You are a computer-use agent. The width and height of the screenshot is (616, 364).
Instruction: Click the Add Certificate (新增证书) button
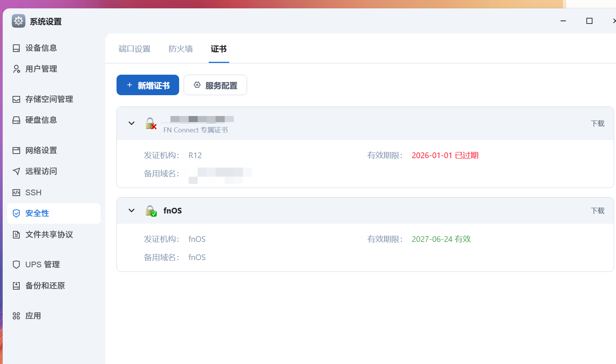pyautogui.click(x=148, y=85)
